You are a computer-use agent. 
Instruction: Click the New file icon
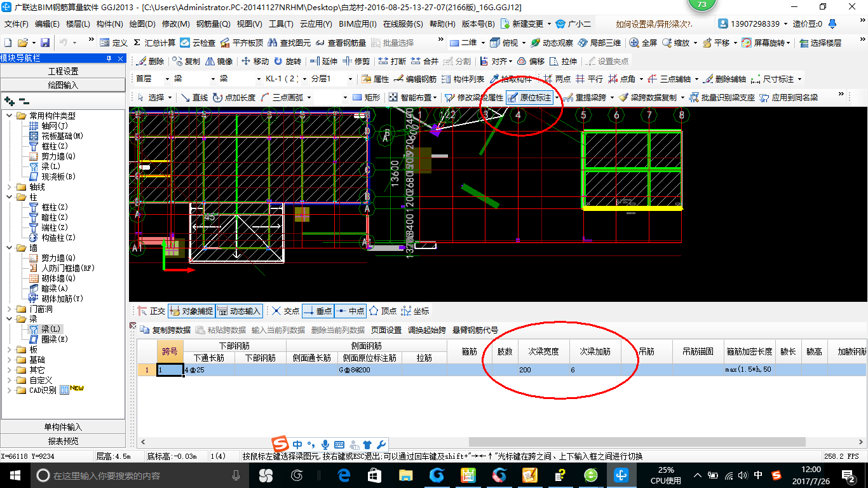coord(8,43)
